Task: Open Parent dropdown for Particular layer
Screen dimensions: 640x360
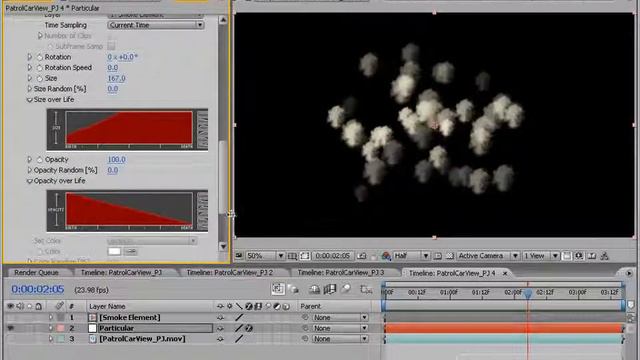Action: tap(340, 328)
